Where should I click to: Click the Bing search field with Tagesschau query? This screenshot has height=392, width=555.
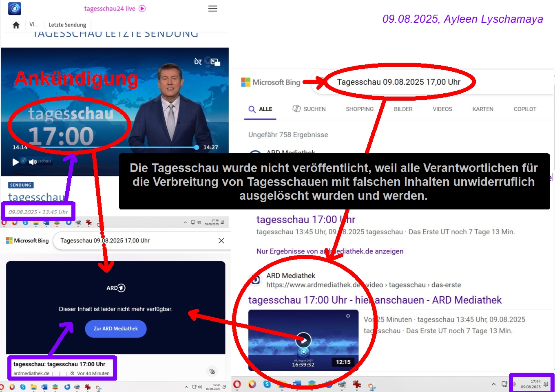(x=398, y=82)
